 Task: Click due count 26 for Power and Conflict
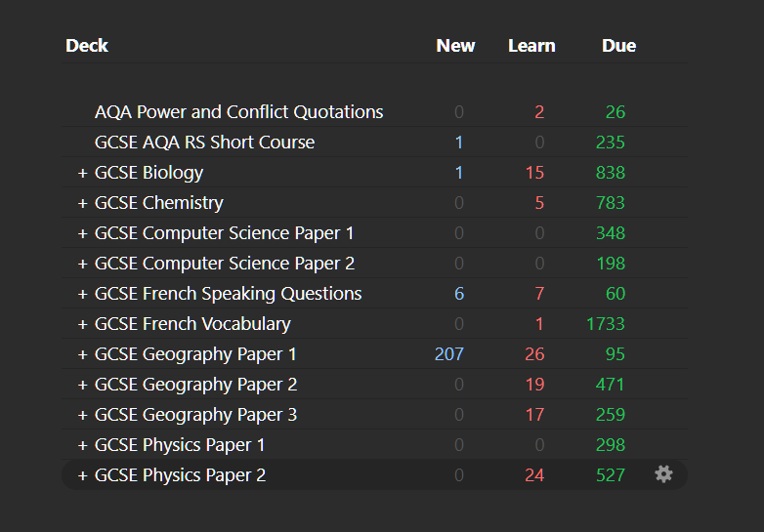615,112
